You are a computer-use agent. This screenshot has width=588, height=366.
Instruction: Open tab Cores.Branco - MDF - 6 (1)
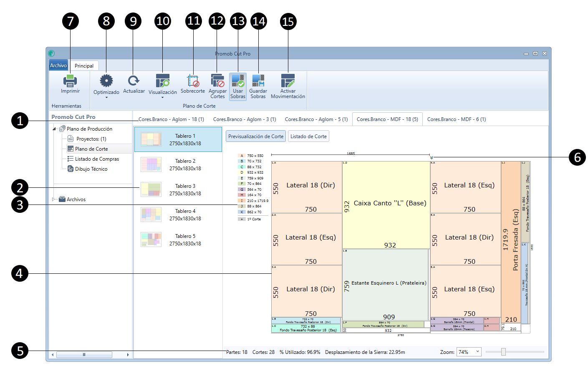457,119
